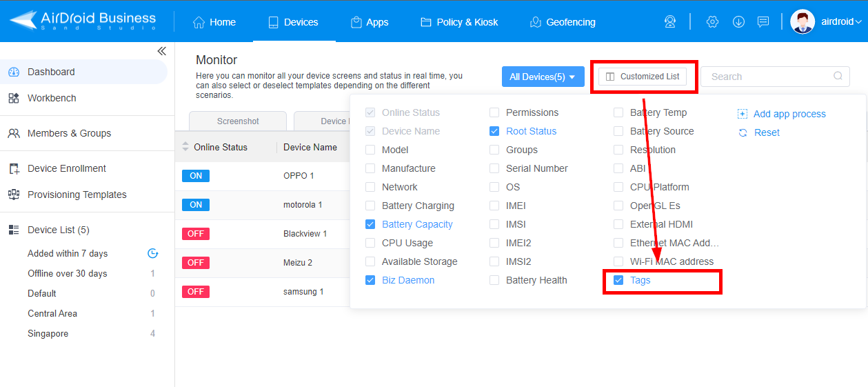This screenshot has width=868, height=387.
Task: Open Policy & Kiosk tab
Action: pyautogui.click(x=459, y=22)
